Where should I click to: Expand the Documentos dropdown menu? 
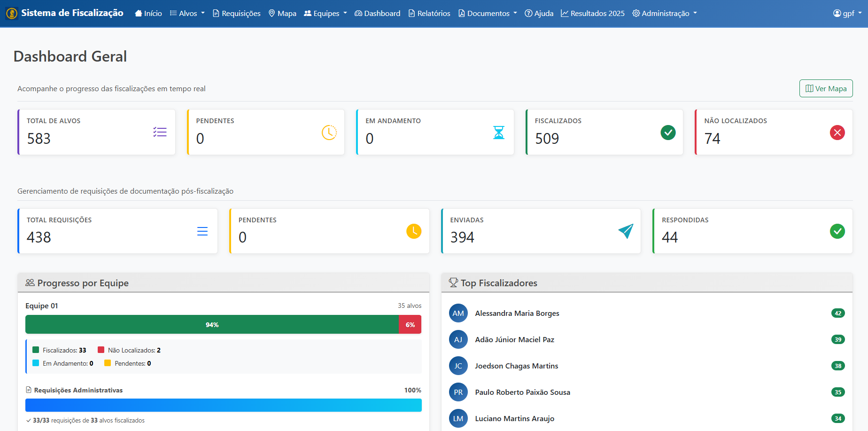[x=488, y=13]
